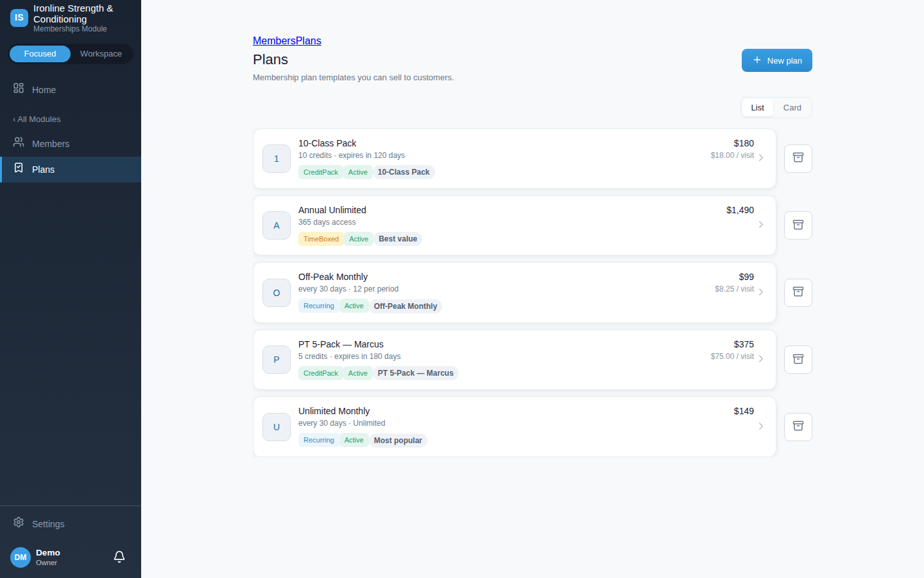Click the Members people icon
This screenshot has height=578, width=924.
[19, 143]
